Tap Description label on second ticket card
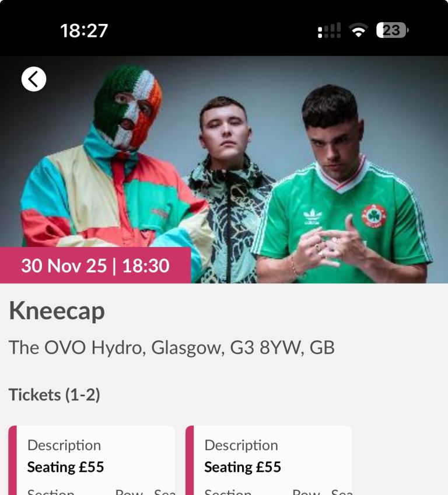Viewport: 448px width, 495px height. point(241,445)
